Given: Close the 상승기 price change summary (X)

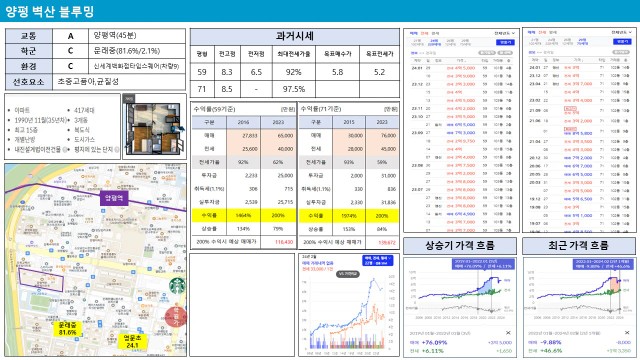Looking at the screenshot, I should click(x=508, y=333).
